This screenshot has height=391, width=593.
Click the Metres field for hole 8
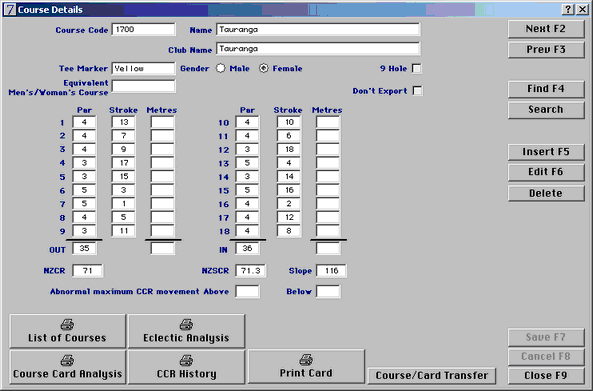pos(163,217)
